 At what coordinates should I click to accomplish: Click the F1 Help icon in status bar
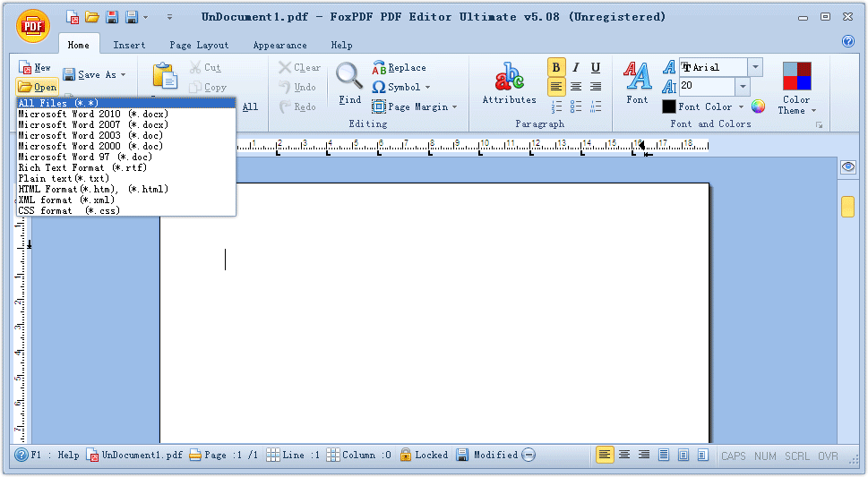21,455
